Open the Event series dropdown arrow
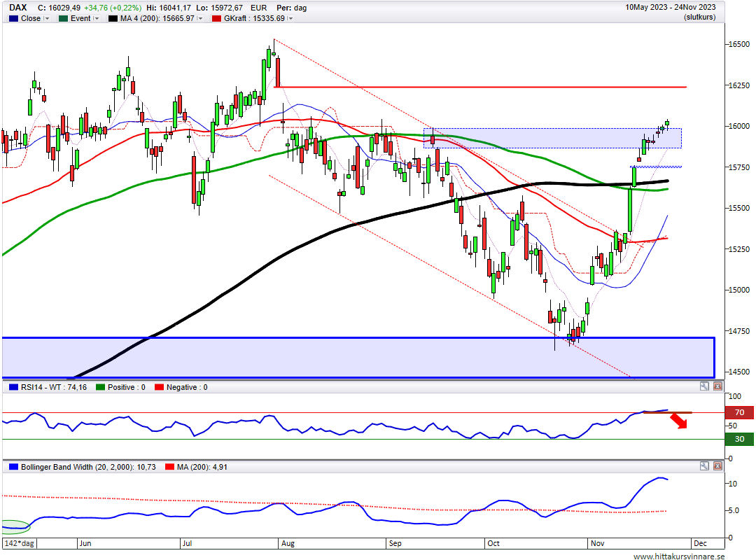This screenshot has width=756, height=560. (x=96, y=18)
